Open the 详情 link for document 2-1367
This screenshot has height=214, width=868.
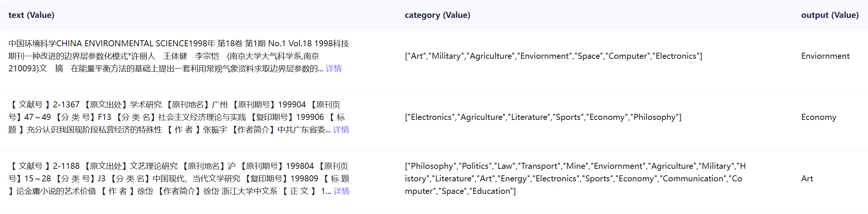click(x=341, y=130)
